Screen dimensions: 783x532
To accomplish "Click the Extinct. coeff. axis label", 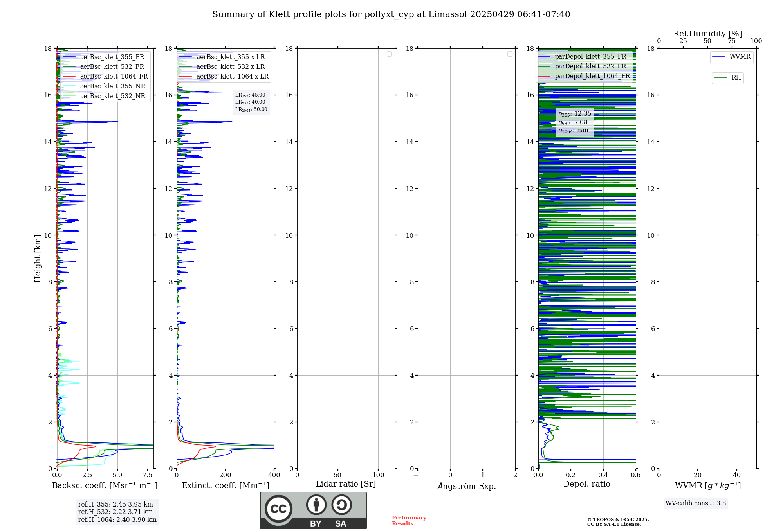I will point(226,485).
